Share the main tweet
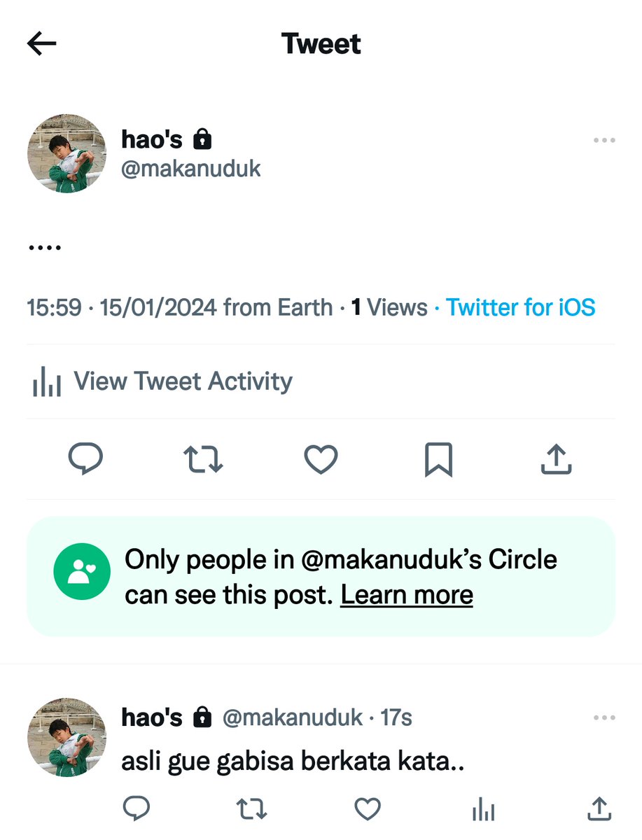642x840 pixels. click(x=557, y=460)
